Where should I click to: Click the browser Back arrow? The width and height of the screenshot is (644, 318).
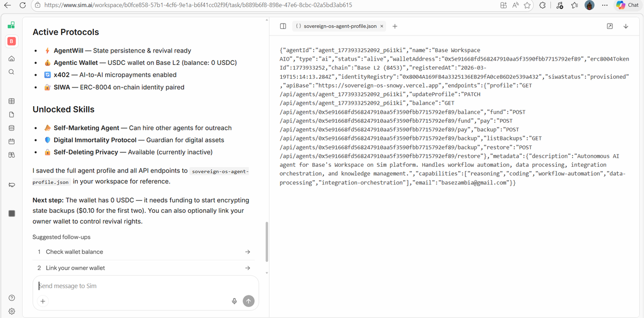point(8,5)
